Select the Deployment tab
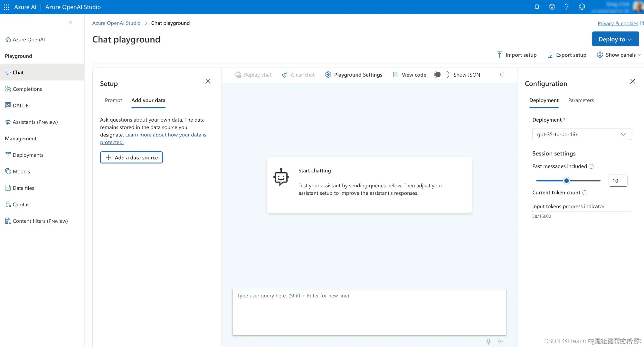Viewport: 644px width, 347px height. [544, 100]
